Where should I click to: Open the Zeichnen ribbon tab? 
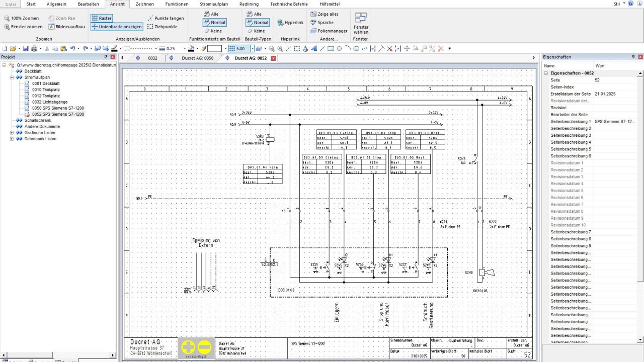pyautogui.click(x=145, y=4)
